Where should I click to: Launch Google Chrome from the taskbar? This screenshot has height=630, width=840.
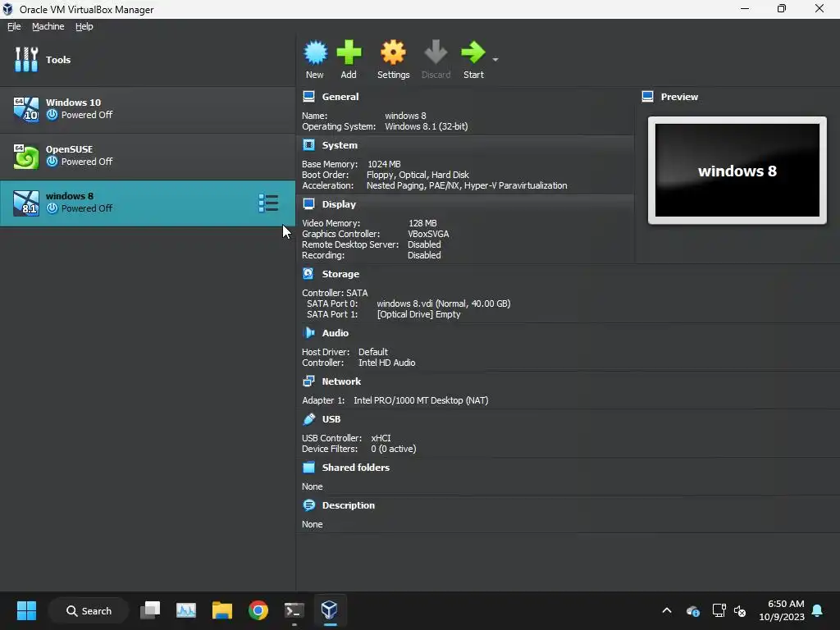click(258, 610)
